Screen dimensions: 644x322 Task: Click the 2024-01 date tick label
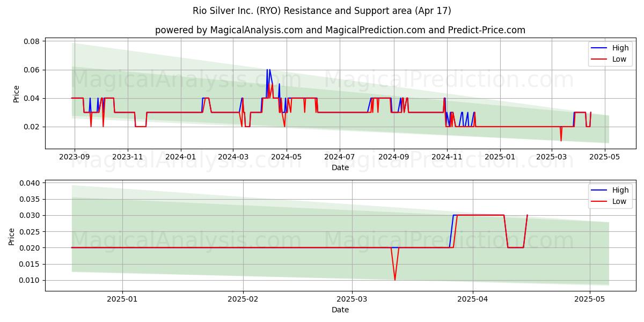coord(181,157)
